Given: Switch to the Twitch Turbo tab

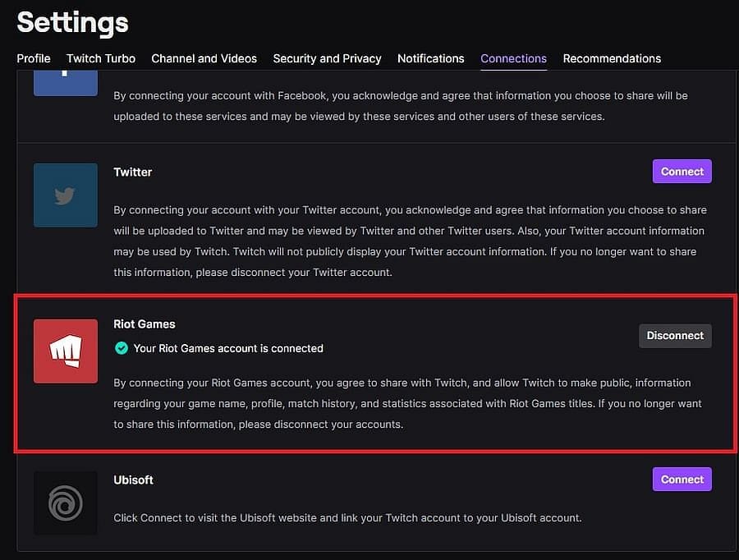Looking at the screenshot, I should (101, 58).
